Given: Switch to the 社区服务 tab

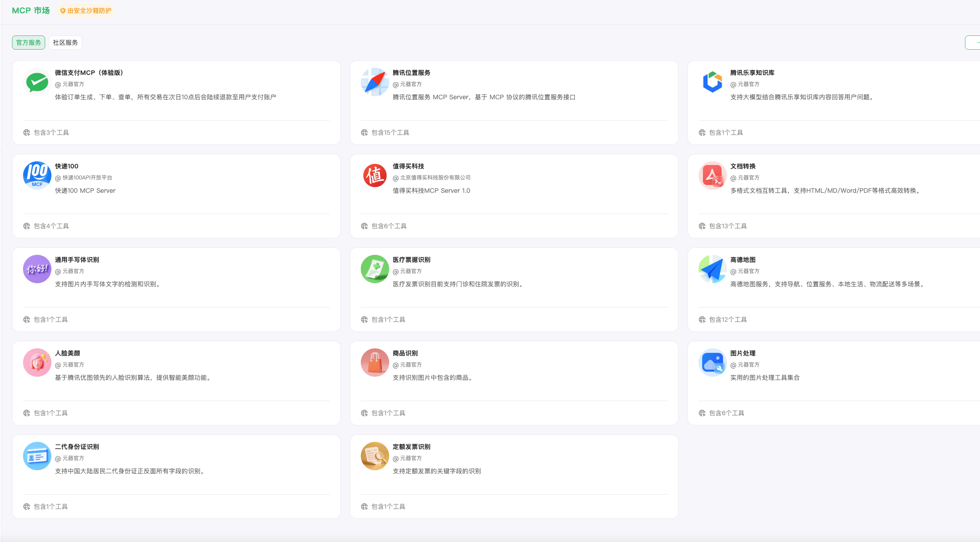Looking at the screenshot, I should (66, 43).
